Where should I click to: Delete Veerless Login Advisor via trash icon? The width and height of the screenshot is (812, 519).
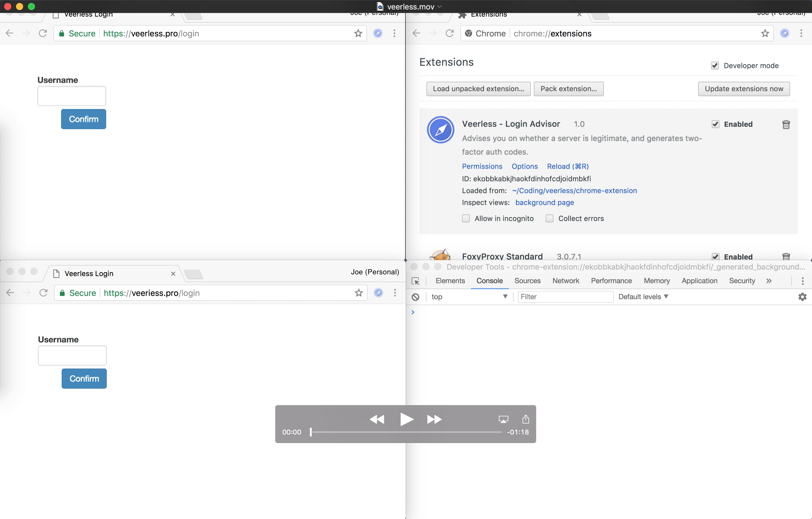coord(786,125)
